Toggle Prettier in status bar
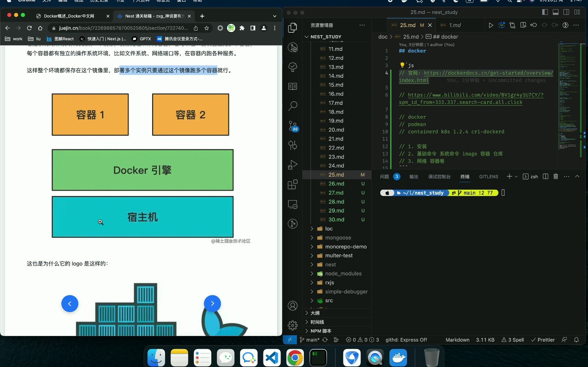This screenshot has width=588, height=367. tap(543, 340)
